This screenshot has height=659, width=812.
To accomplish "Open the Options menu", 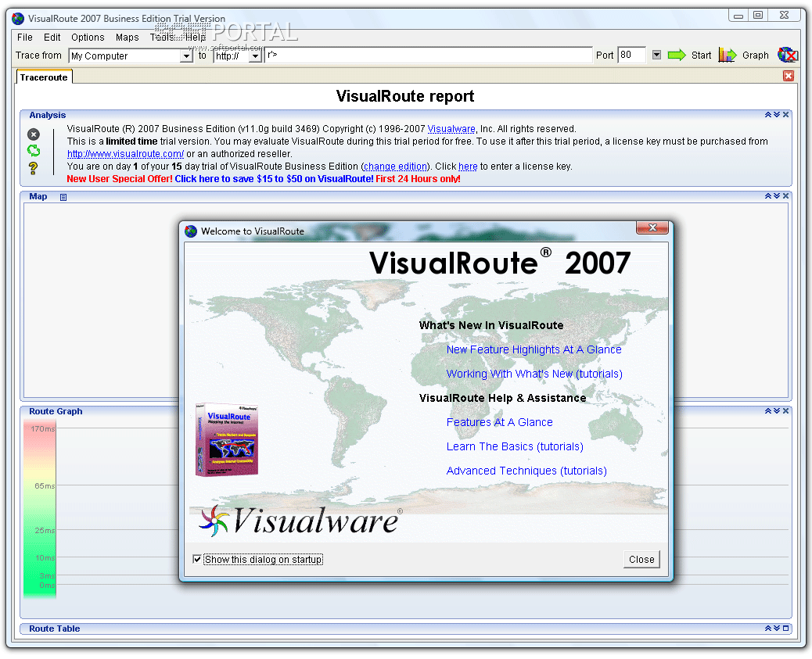I will tap(88, 38).
